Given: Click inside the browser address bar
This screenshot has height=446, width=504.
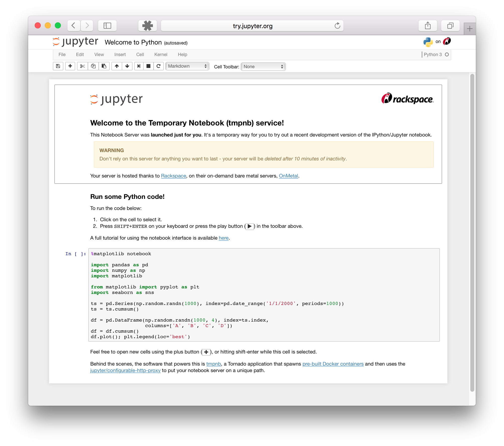Looking at the screenshot, I should pyautogui.click(x=252, y=26).
